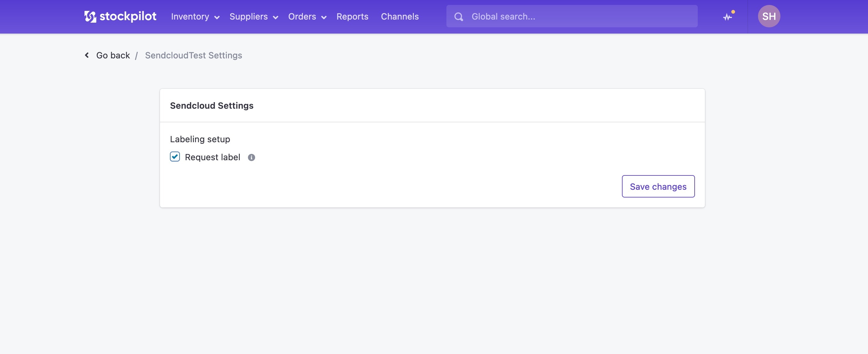868x354 pixels.
Task: Open the Channels page
Action: click(x=400, y=16)
